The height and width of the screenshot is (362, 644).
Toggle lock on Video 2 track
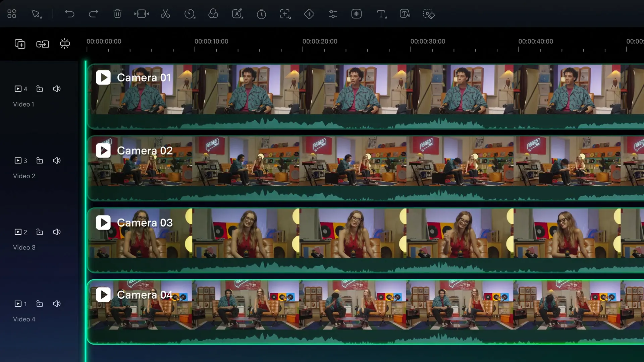40,160
